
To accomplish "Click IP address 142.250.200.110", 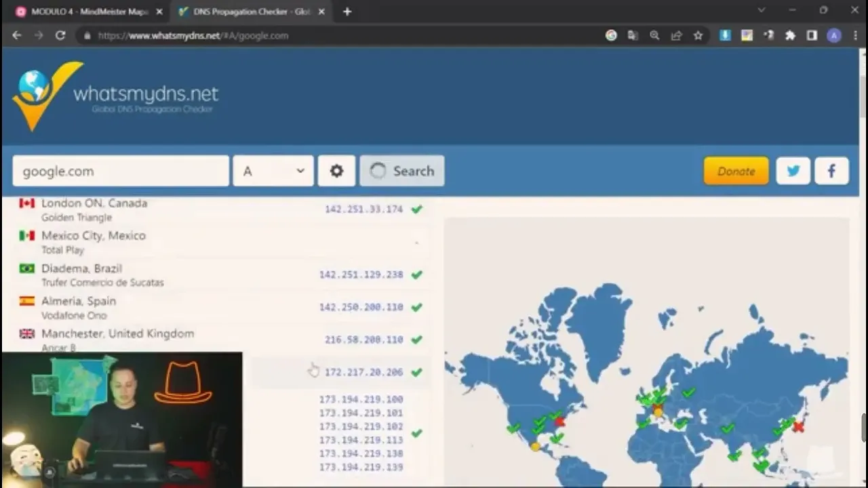I will (x=361, y=307).
